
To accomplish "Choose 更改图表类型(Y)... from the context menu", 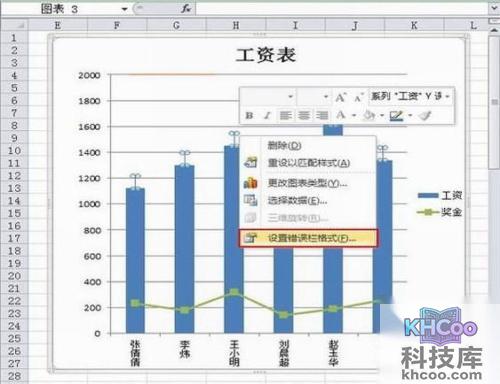I will (x=308, y=183).
